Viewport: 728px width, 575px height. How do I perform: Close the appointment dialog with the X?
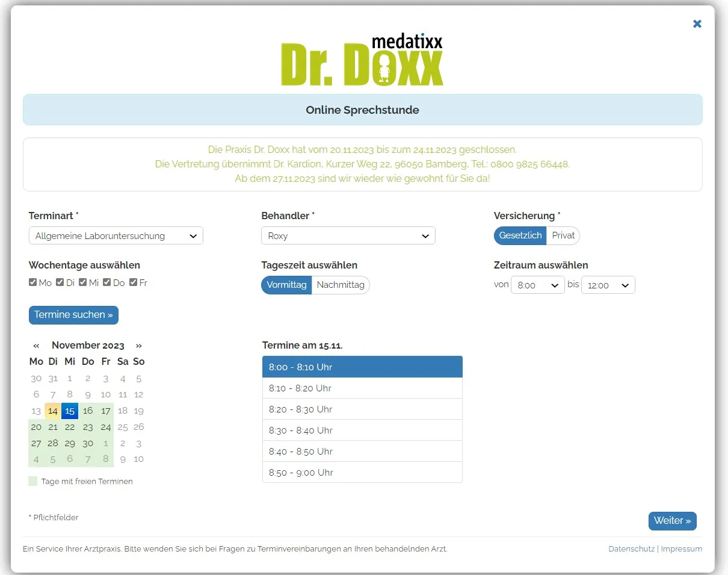[x=697, y=24]
